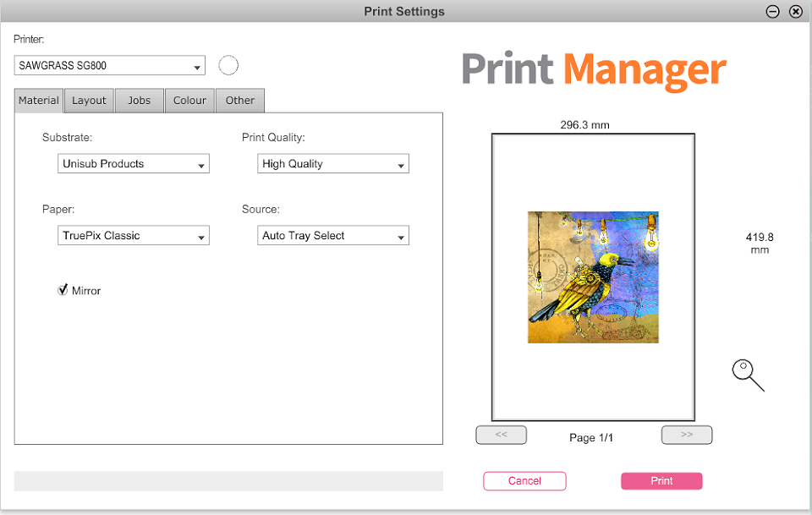Open the Printer dropdown showing SAWGRASS SG800
The image size is (812, 515).
110,66
